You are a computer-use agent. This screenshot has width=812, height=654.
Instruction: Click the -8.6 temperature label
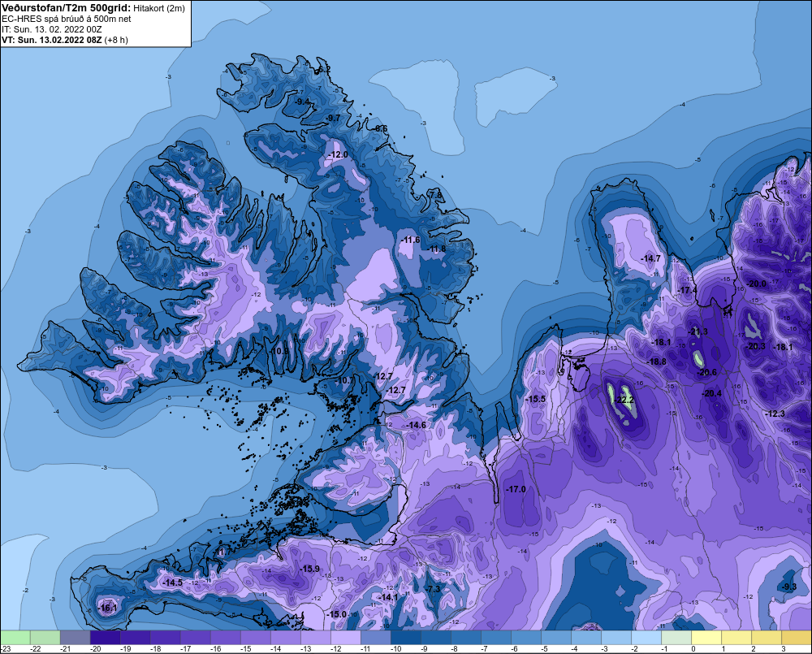(380, 128)
